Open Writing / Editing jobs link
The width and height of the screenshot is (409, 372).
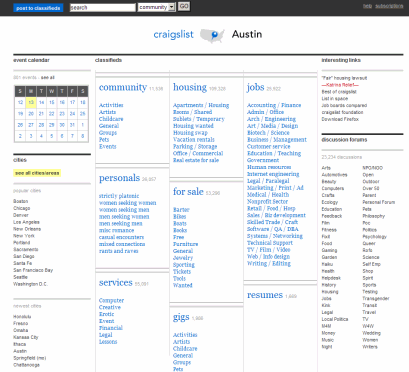click(x=269, y=264)
